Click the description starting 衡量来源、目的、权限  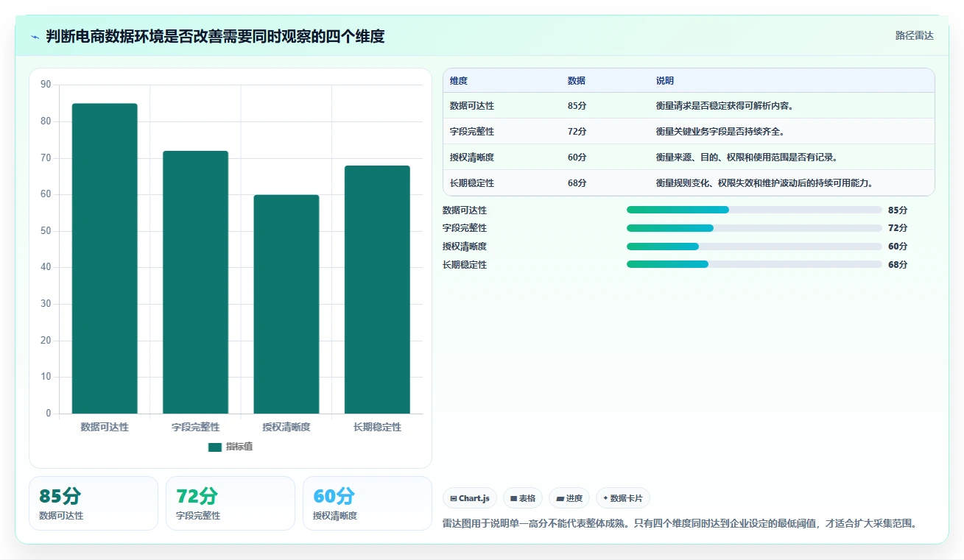(x=747, y=157)
